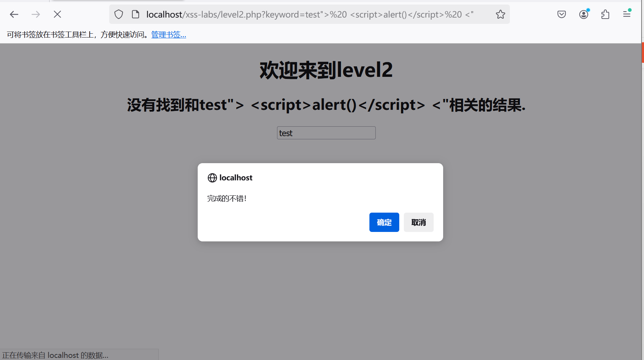Dismiss the dialog with 取消
Image resolution: width=644 pixels, height=360 pixels.
(419, 222)
